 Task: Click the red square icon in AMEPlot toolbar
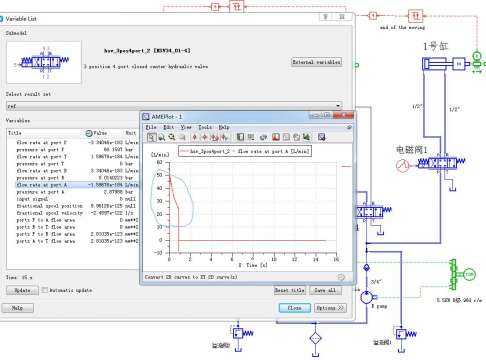[276, 137]
